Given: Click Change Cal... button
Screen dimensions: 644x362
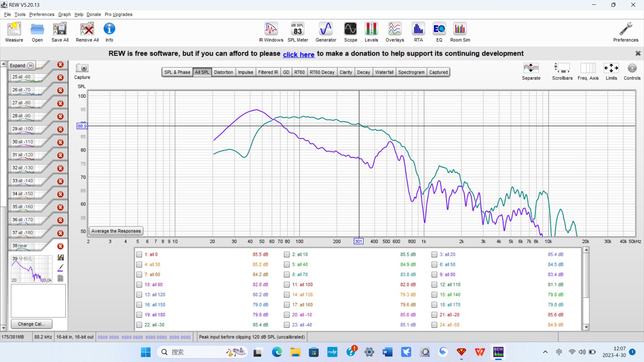Looking at the screenshot, I should [x=32, y=324].
